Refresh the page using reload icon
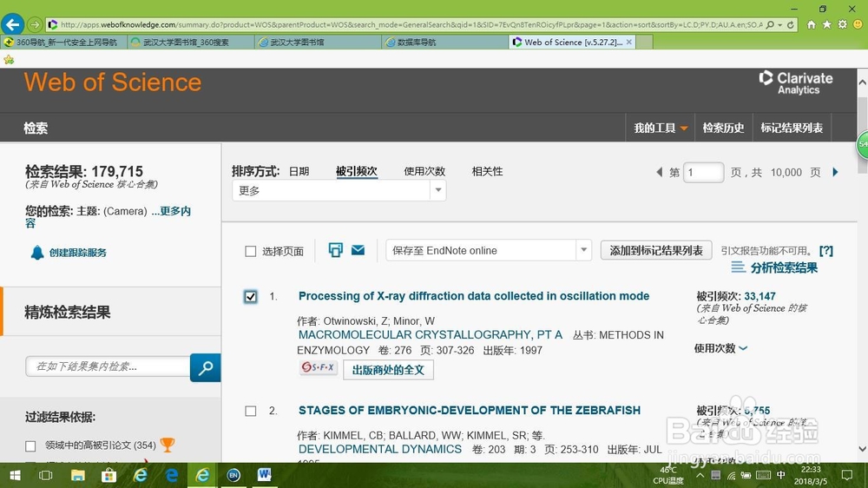868x488 pixels. point(791,25)
